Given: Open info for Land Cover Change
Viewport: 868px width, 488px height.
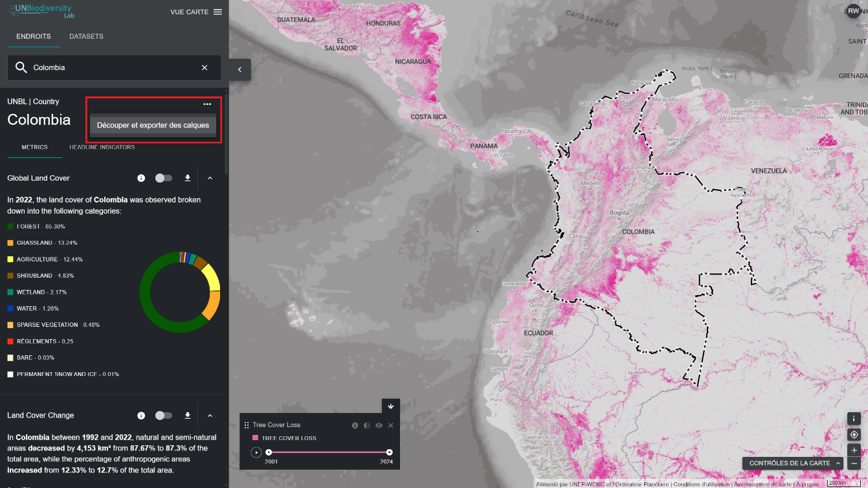Looking at the screenshot, I should pyautogui.click(x=141, y=416).
